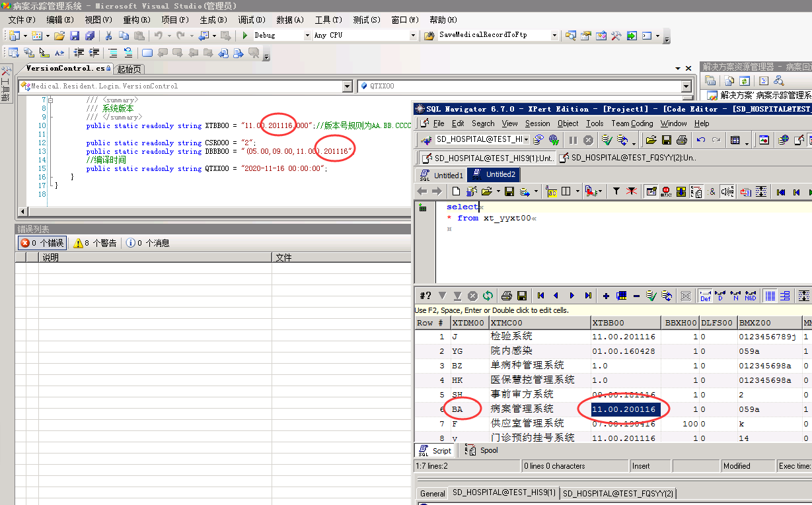This screenshot has width=812, height=505.
Task: Copy icon in Visual Studio toolbar
Action: pos(124,36)
